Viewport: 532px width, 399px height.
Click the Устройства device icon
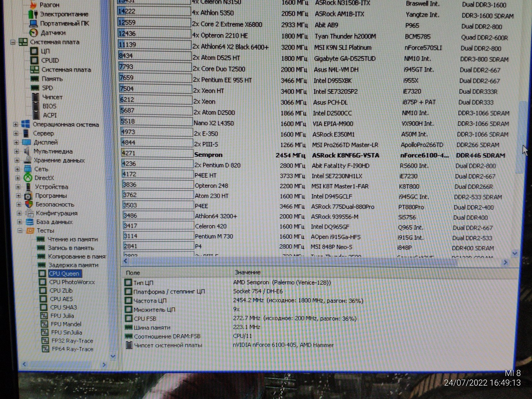[28, 187]
